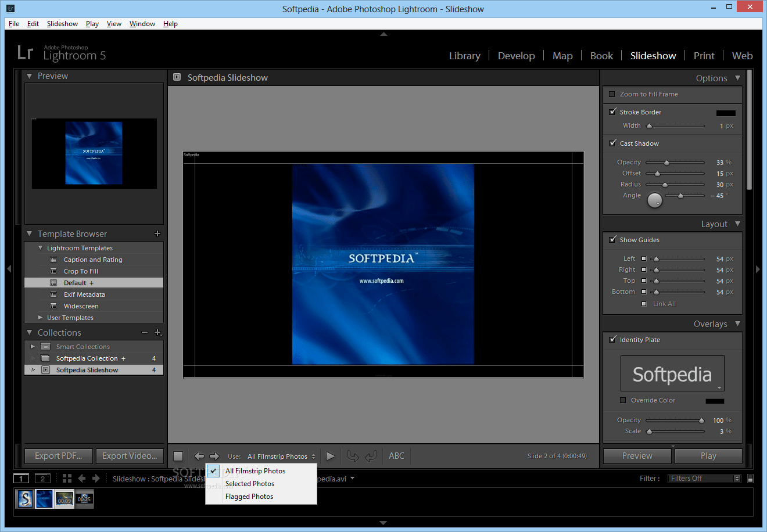Select the first 'S' filmstrip thumbnail

25,498
